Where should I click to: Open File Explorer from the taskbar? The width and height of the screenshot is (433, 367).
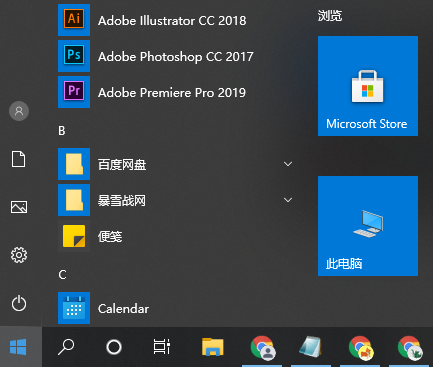click(x=213, y=347)
